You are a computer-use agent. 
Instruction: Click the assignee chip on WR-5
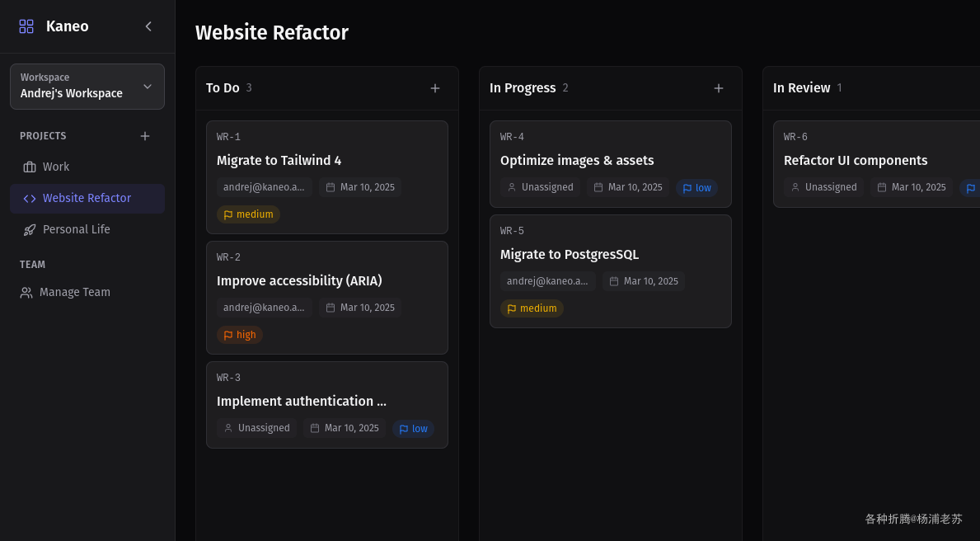coord(547,281)
